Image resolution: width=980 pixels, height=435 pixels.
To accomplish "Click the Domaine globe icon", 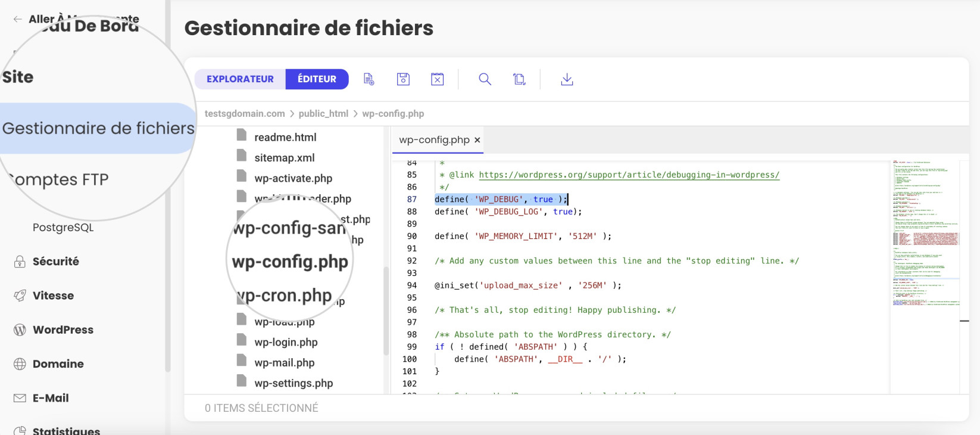I will [20, 364].
